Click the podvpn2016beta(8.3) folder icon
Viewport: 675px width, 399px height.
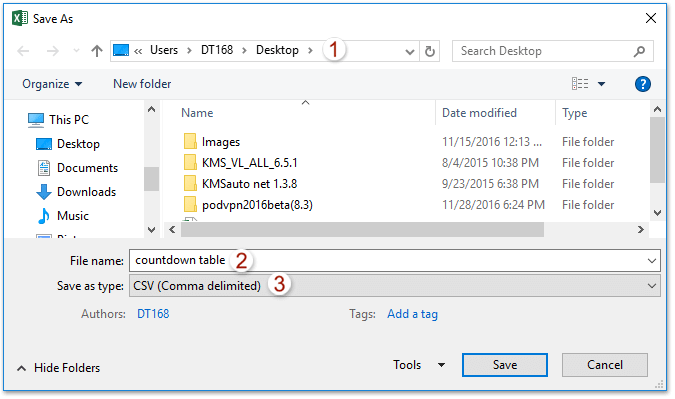coord(190,204)
